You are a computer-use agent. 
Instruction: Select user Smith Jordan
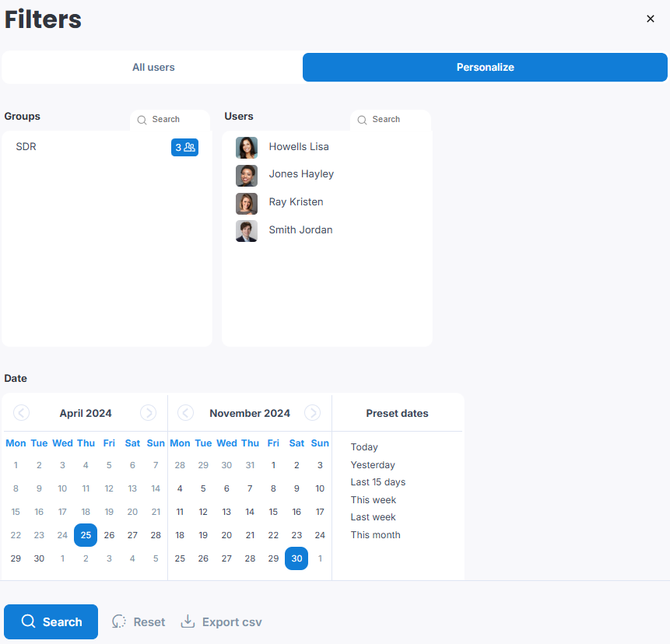coord(300,229)
